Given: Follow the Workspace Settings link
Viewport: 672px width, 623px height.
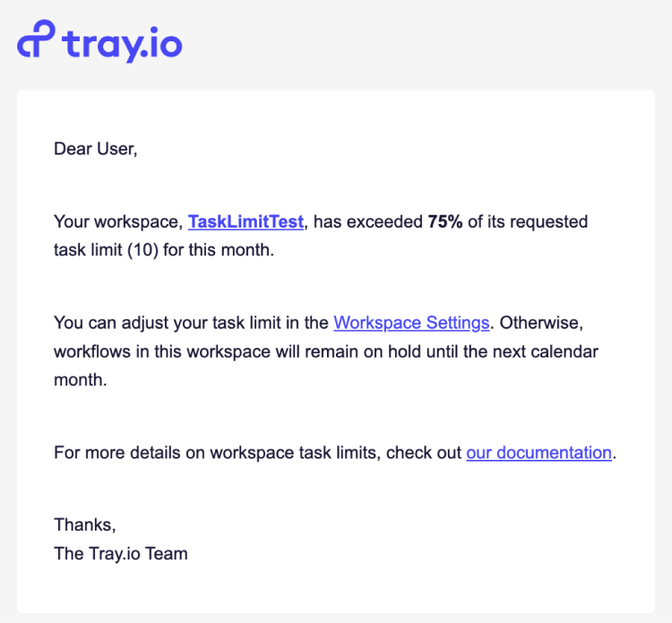Looking at the screenshot, I should click(x=411, y=323).
